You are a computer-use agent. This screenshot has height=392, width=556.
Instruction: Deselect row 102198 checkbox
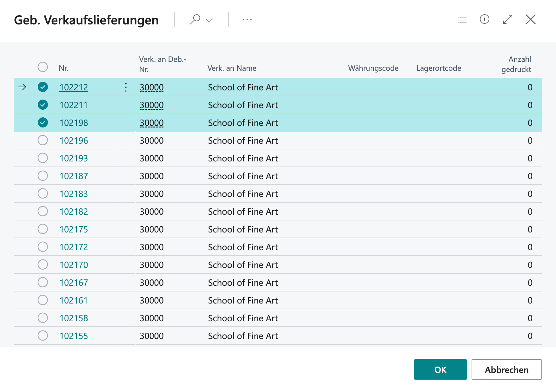43,122
